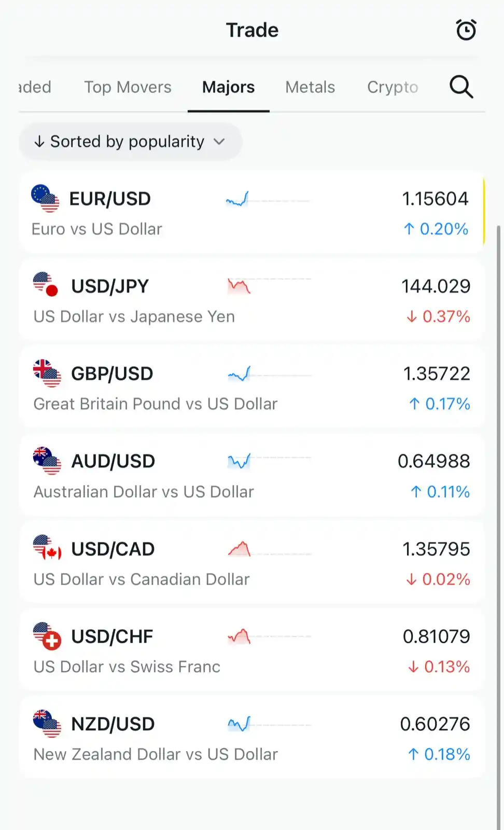Tap the USD/JPY flag pair icon
The image size is (504, 830).
pyautogui.click(x=46, y=285)
